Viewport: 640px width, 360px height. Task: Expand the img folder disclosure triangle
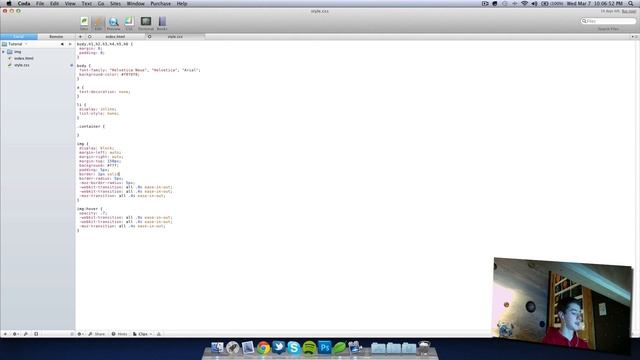pyautogui.click(x=3, y=52)
